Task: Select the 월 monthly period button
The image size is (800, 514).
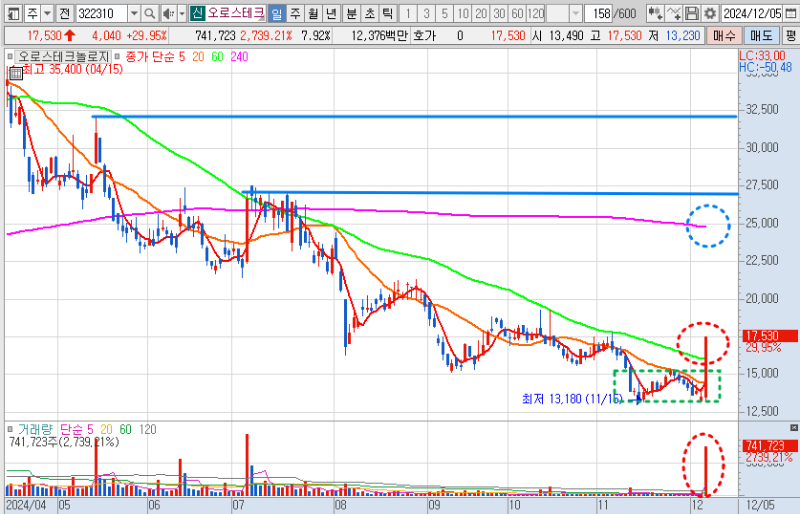Action: [313, 13]
